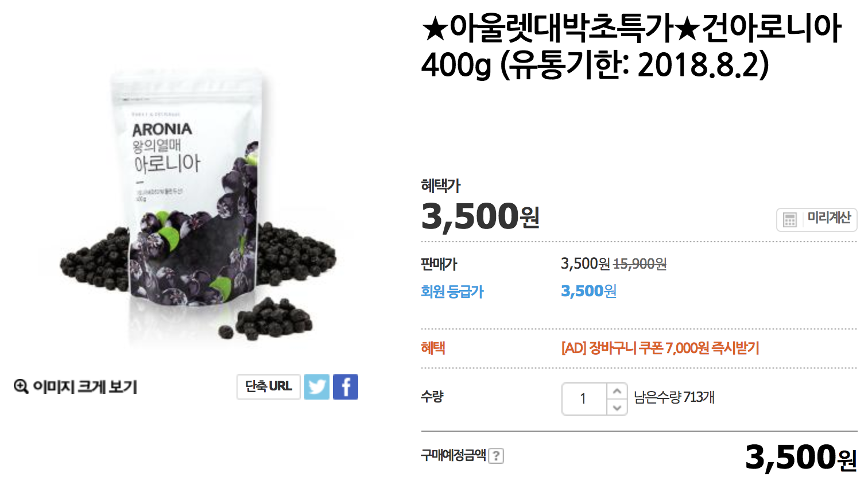Click the 구매예정금액 label text
Screen dimensions: 868x488
pos(453,455)
